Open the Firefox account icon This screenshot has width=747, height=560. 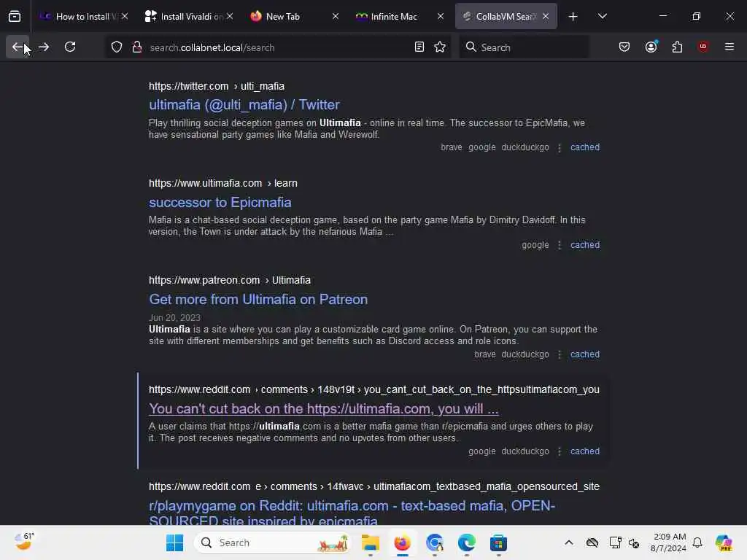[x=651, y=47]
